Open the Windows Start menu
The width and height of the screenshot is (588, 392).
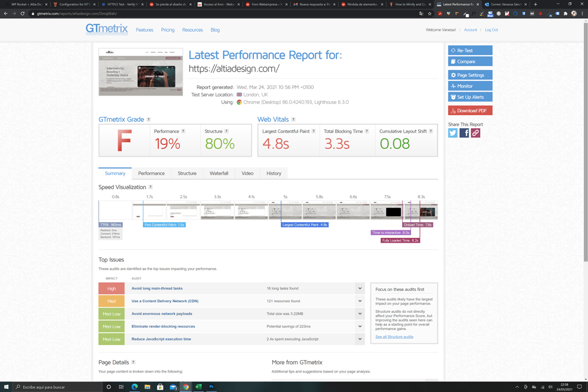[x=6, y=387]
